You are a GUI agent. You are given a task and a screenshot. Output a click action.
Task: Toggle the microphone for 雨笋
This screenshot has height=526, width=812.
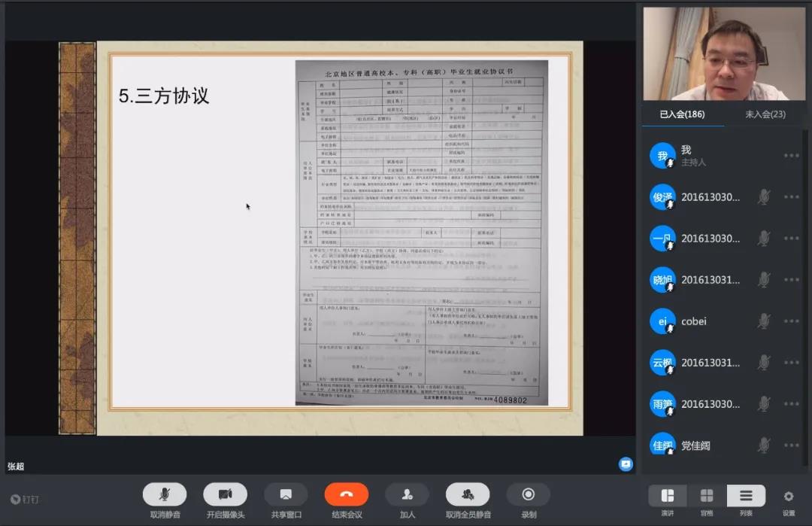(x=764, y=403)
